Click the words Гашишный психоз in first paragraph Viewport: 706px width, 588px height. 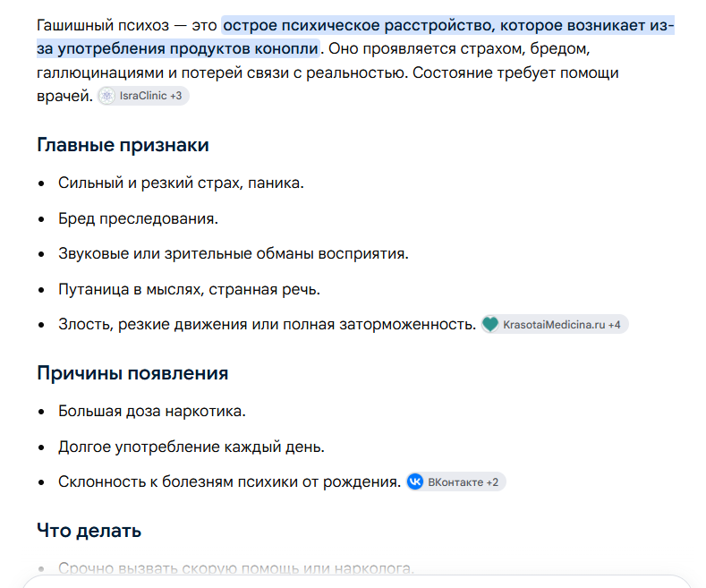(x=103, y=26)
